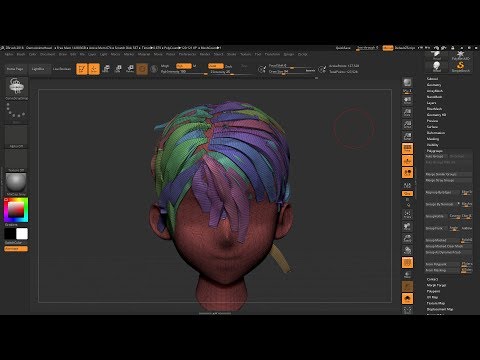Click the Move view icon in right shelf
Image resolution: width=480 pixels, height=360 pixels.
[x=407, y=226]
